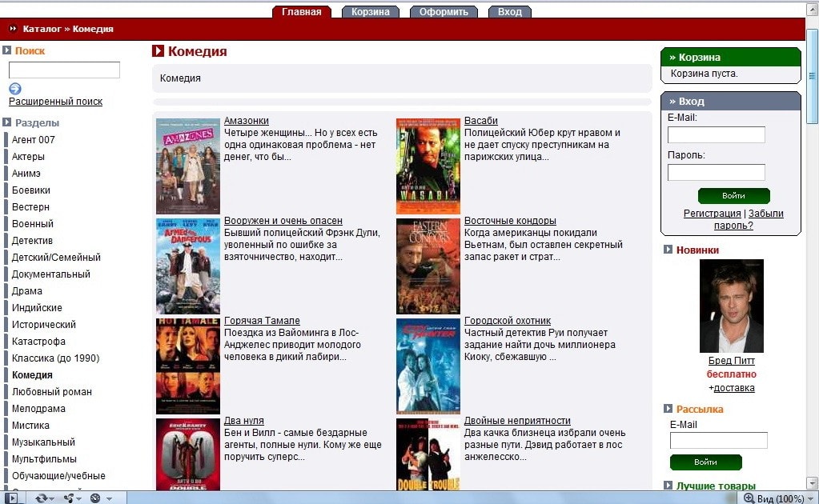Click the red icon beside Комедия heading
Image resolution: width=819 pixels, height=504 pixels.
coord(158,50)
